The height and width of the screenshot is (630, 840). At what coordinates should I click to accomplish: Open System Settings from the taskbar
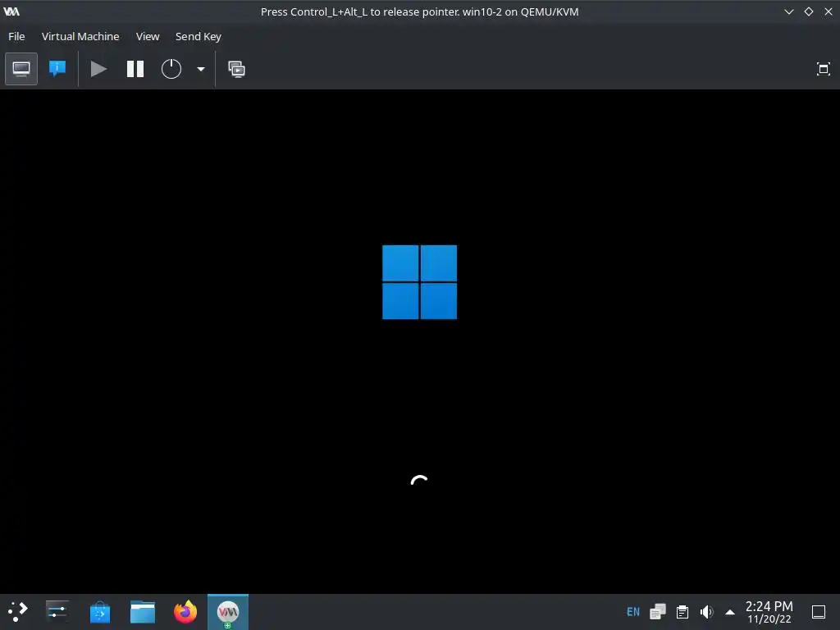(57, 612)
